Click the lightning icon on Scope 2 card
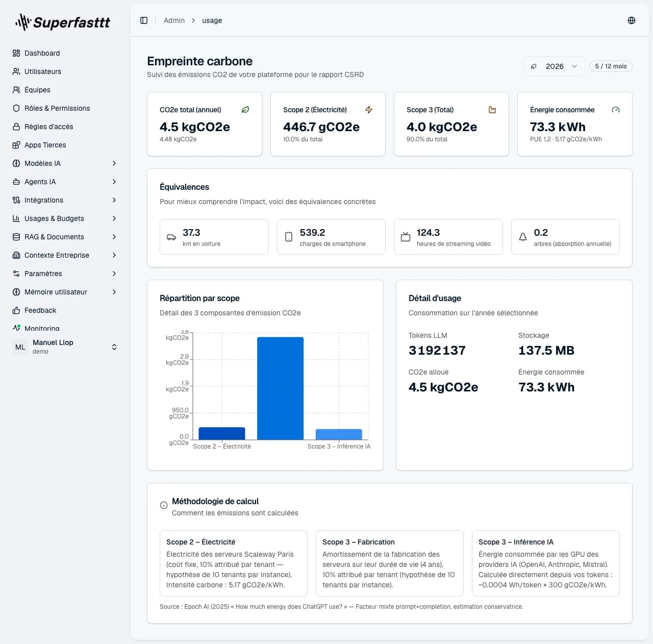 [369, 110]
